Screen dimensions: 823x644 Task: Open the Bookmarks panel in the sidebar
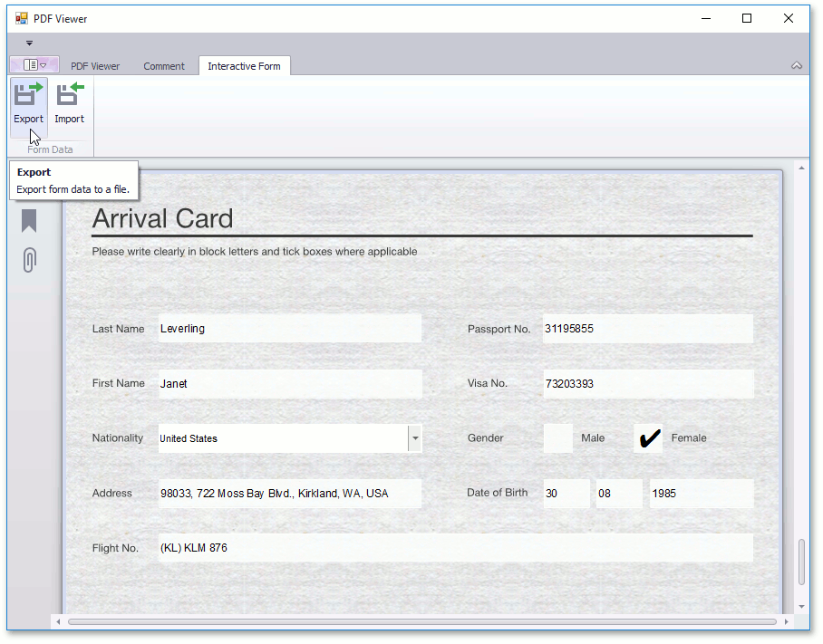tap(29, 221)
